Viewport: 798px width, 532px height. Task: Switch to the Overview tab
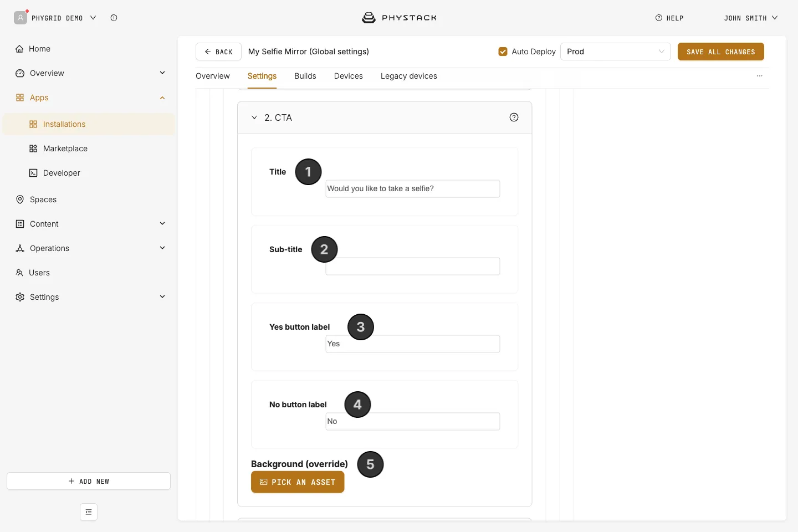tap(213, 76)
